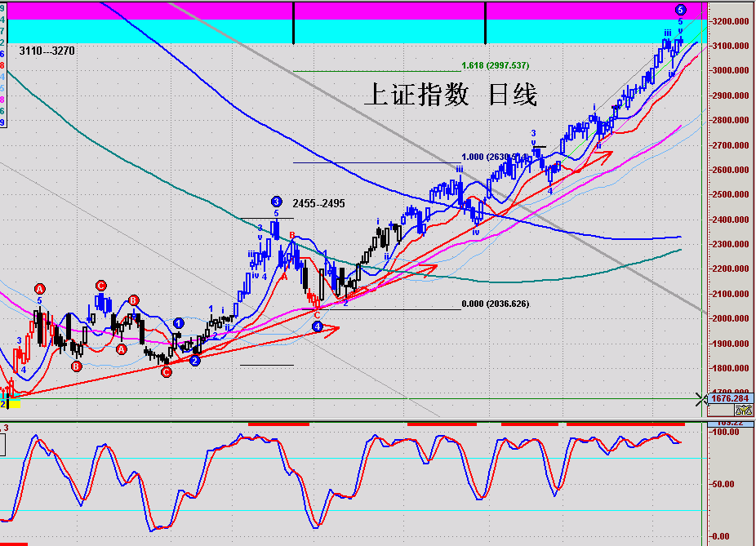Click the 2455--2495 range annotation
Viewport: 756px width, 546px height.
(x=318, y=203)
